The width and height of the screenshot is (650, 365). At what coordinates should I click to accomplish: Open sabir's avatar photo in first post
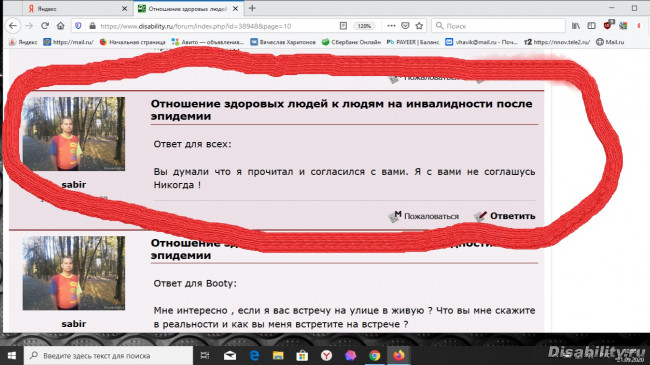(73, 134)
